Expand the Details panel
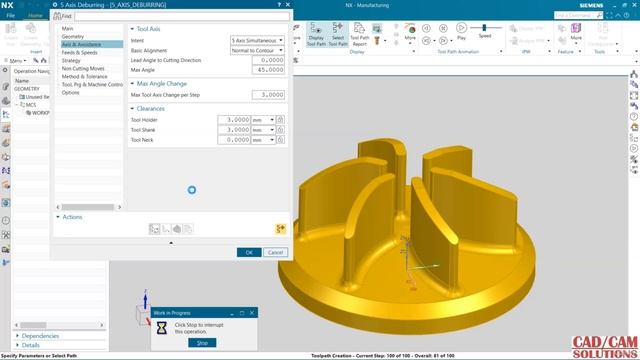640x360 pixels. point(17,345)
